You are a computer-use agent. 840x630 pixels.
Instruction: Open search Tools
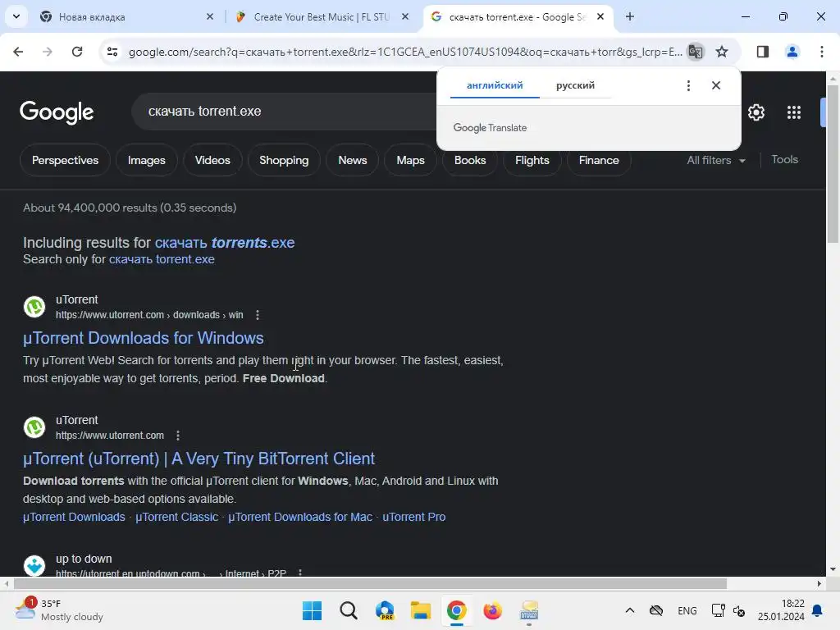tap(784, 160)
